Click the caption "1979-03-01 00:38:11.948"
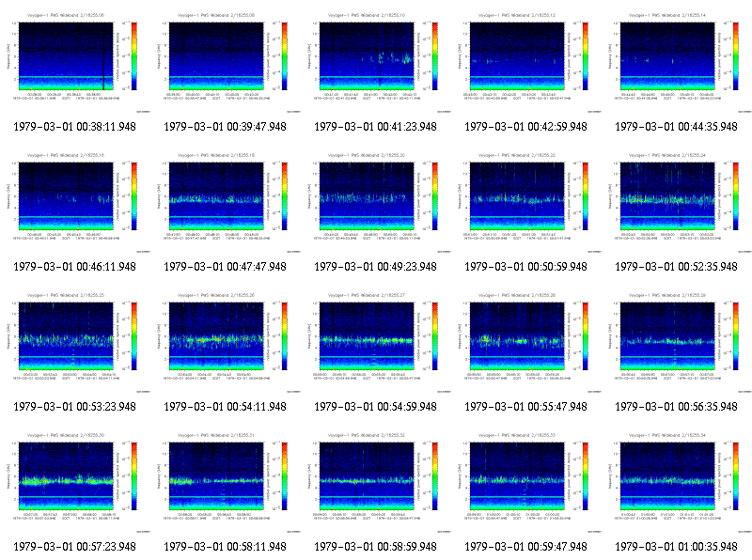This screenshot has height=560, width=752. click(75, 127)
